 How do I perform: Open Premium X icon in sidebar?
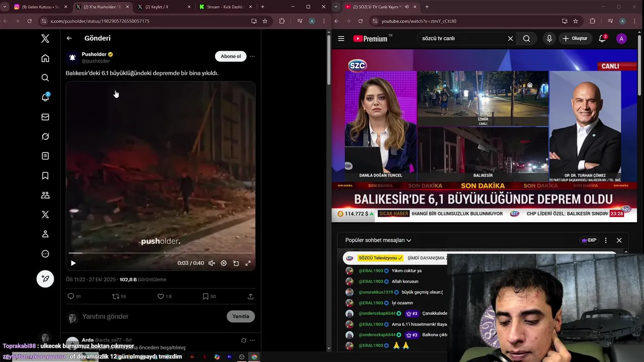(45, 215)
